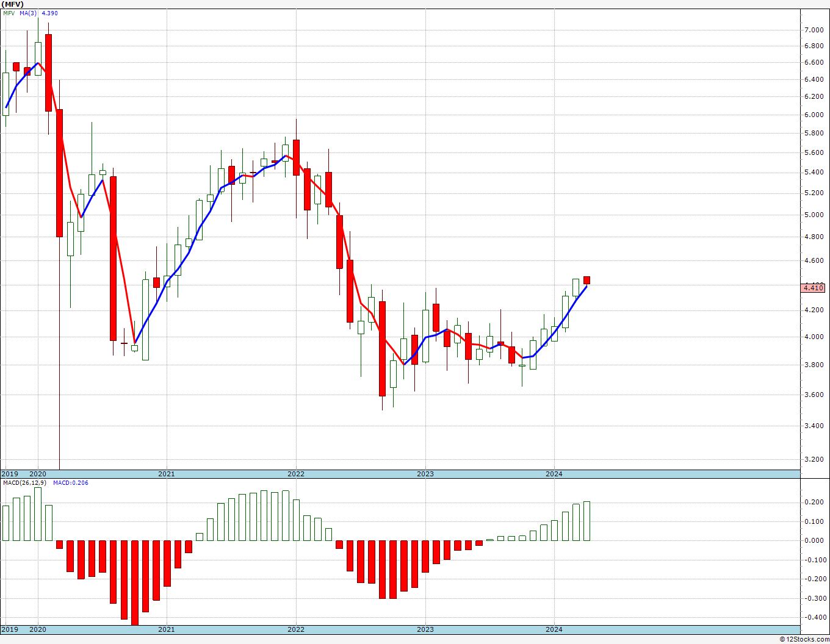
Task: Select 2022 on the price chart time axis
Action: 296,474
